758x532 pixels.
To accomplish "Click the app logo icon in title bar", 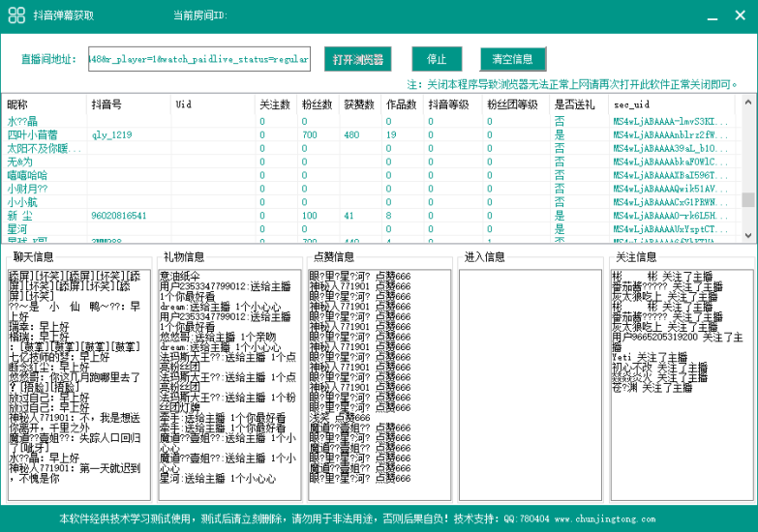I will click(x=16, y=15).
